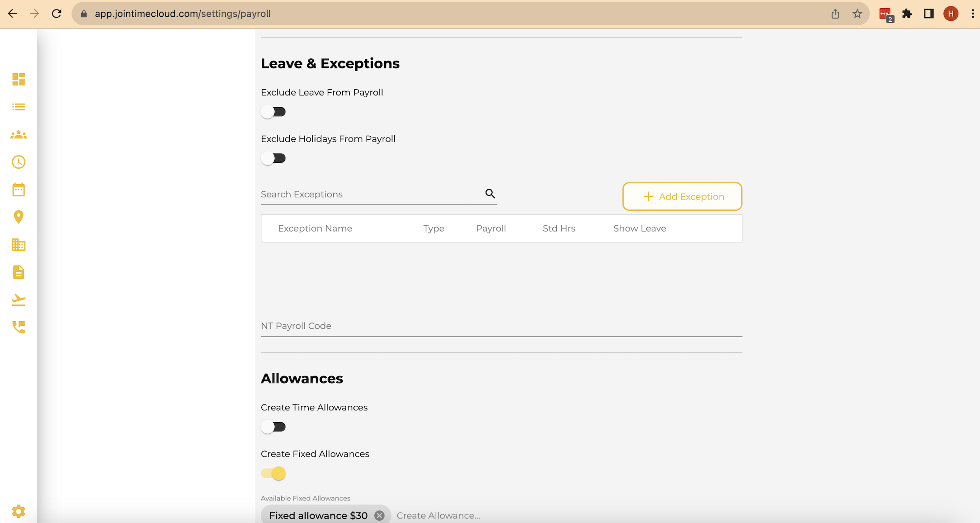Select the leave travel airplane icon

click(18, 300)
